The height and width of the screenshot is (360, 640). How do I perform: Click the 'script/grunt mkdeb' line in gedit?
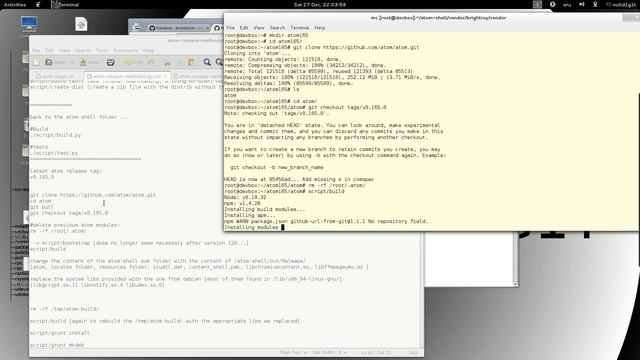(x=57, y=345)
